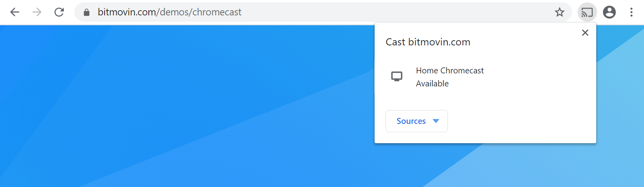
Task: Click the bitmovin.com domain in the URL
Action: (x=127, y=12)
